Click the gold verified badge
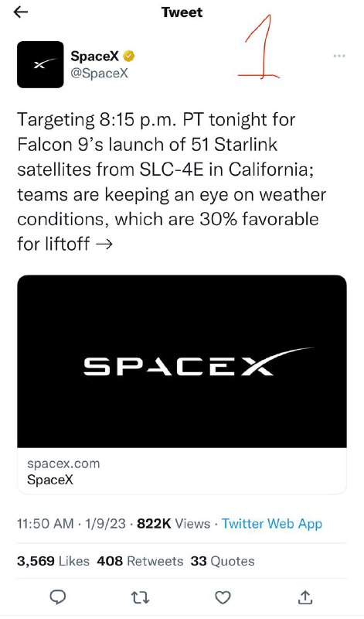Image resolution: width=364 pixels, height=619 pixels. click(129, 56)
